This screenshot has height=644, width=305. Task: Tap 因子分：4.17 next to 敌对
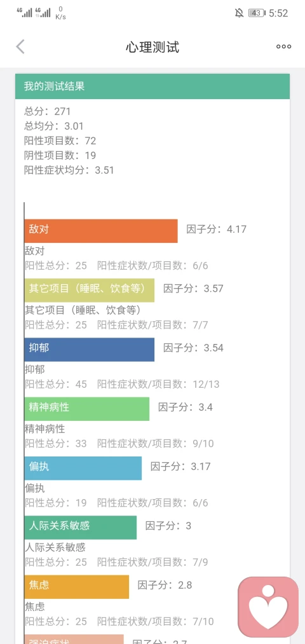tap(216, 229)
